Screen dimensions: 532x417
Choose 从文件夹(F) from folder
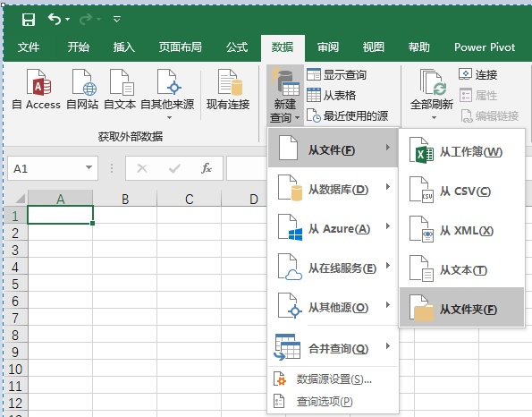pos(461,307)
